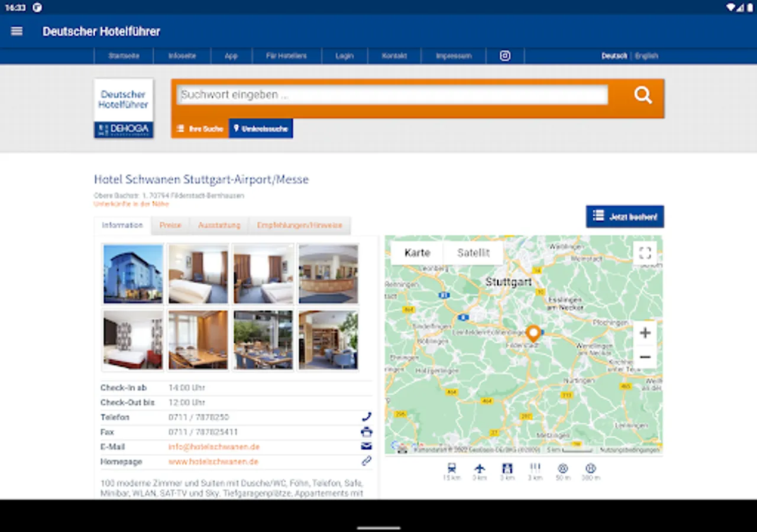Open the www.hotelschwanen.de homepage link
757x532 pixels.
213,462
